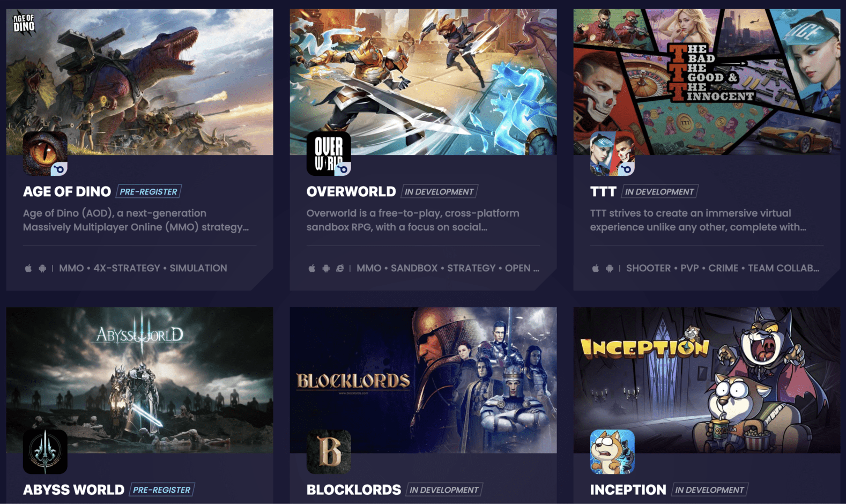The image size is (846, 504).
Task: Click the Android platform icon under Overworld
Action: tap(326, 268)
